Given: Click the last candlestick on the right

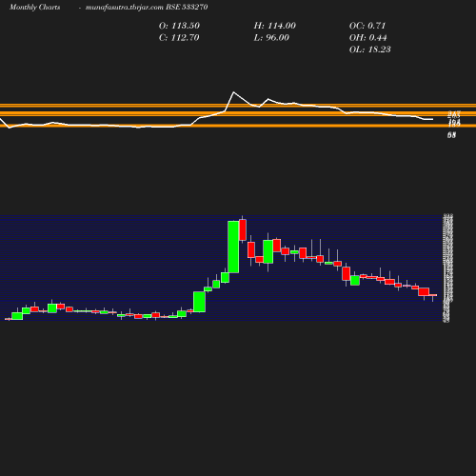Looking at the screenshot, I should click(x=433, y=295).
